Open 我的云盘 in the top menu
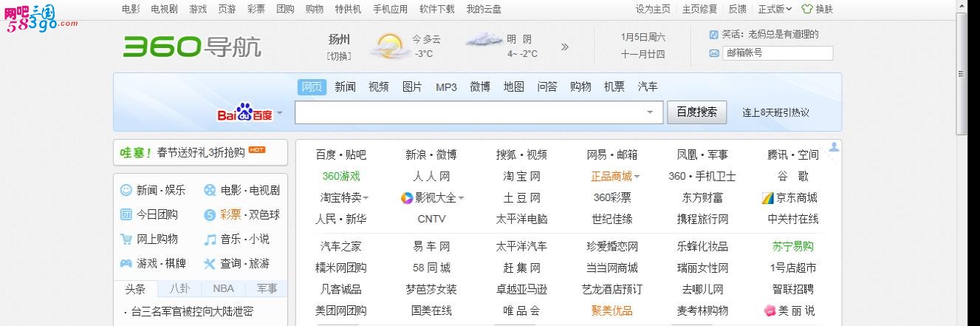 pyautogui.click(x=484, y=9)
